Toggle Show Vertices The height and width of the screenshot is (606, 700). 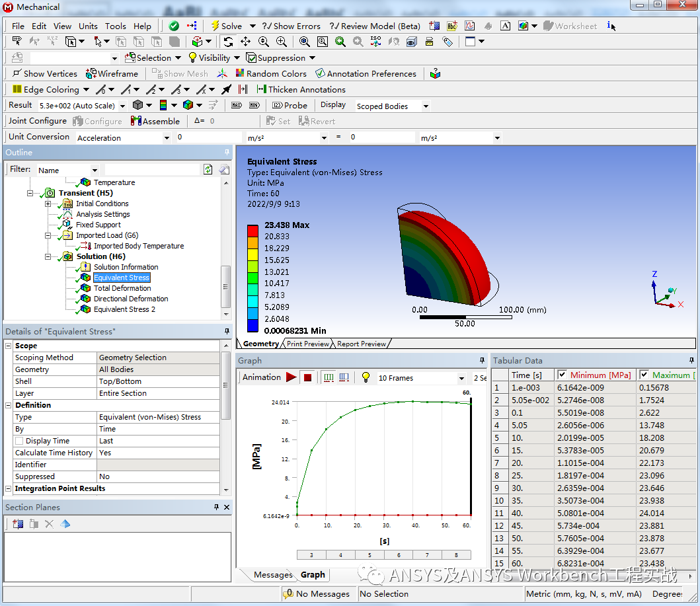45,73
